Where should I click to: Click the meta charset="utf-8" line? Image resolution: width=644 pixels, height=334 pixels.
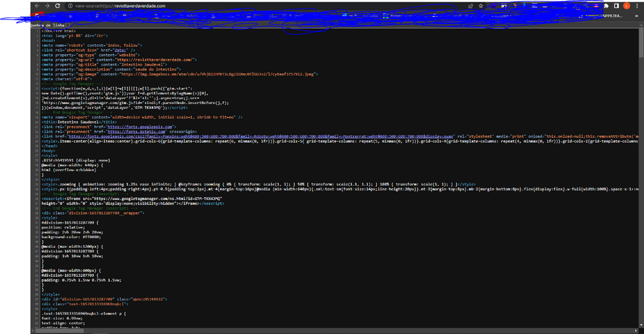(67, 79)
